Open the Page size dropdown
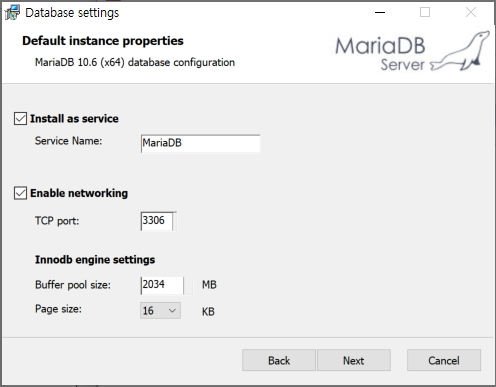 pos(160,311)
